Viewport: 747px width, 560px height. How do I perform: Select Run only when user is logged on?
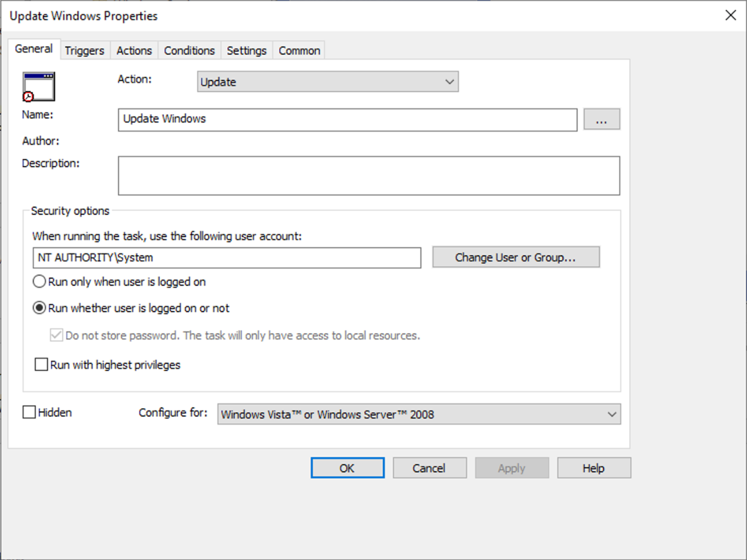(39, 282)
